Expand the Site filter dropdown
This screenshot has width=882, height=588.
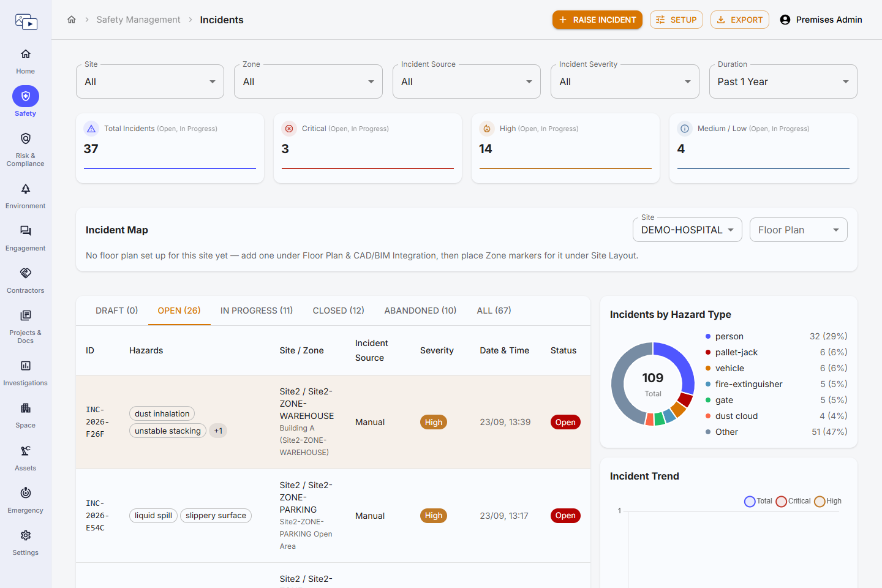150,81
